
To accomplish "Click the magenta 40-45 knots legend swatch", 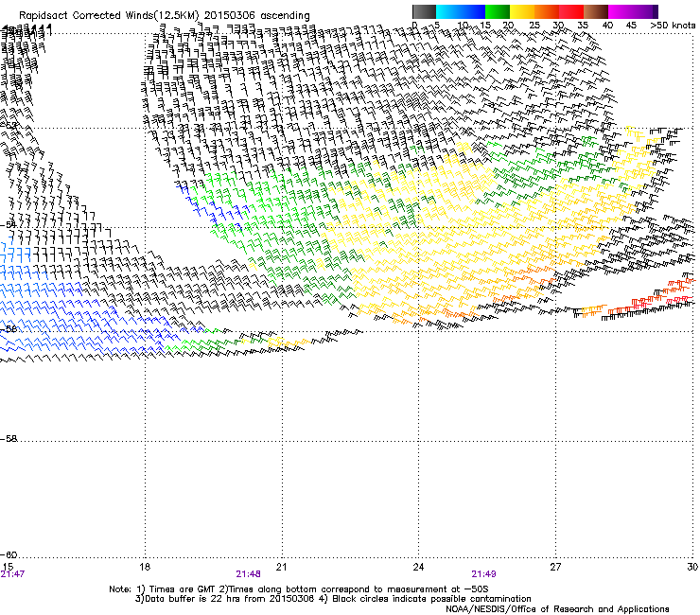I will click(621, 11).
